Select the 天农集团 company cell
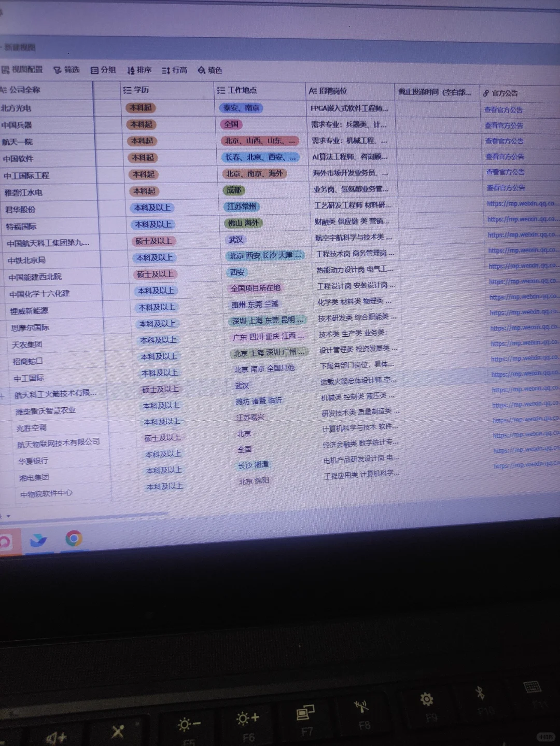Image resolution: width=560 pixels, height=746 pixels. pyautogui.click(x=27, y=344)
